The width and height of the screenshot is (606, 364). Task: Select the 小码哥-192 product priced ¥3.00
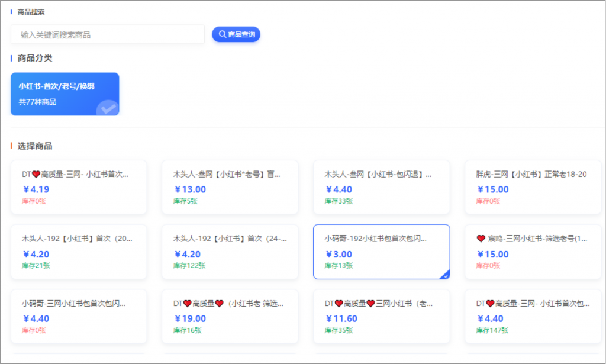click(x=381, y=252)
